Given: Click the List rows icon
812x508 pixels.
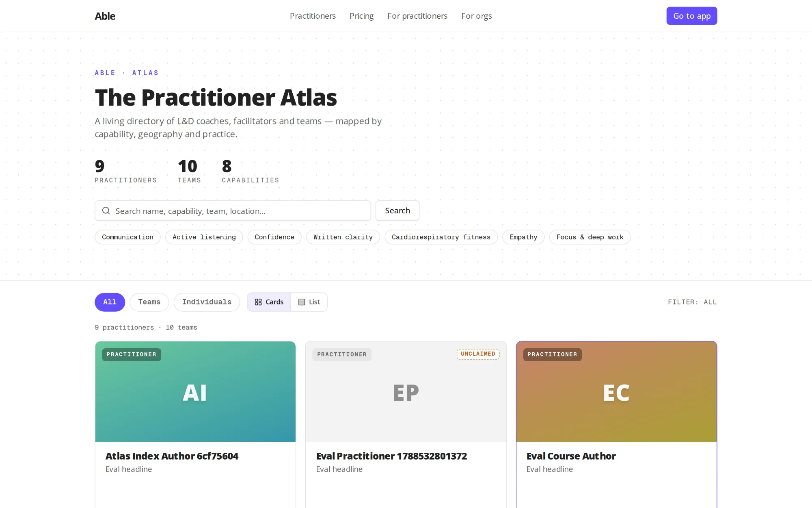Looking at the screenshot, I should coord(302,302).
